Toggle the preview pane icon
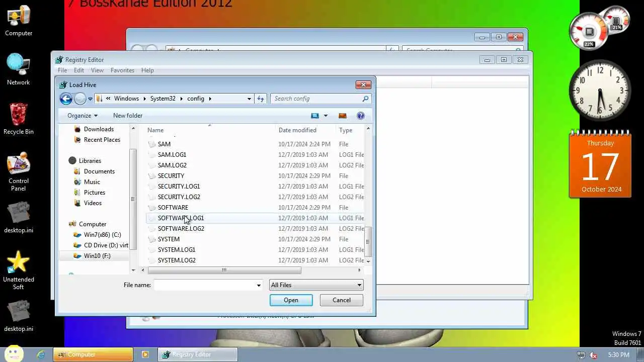Viewport: 644px width, 362px height. (343, 116)
